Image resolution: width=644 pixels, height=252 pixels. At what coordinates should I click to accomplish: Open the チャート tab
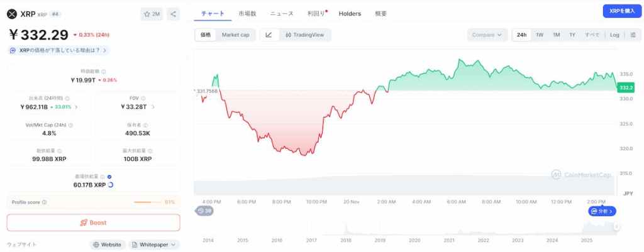pos(213,13)
